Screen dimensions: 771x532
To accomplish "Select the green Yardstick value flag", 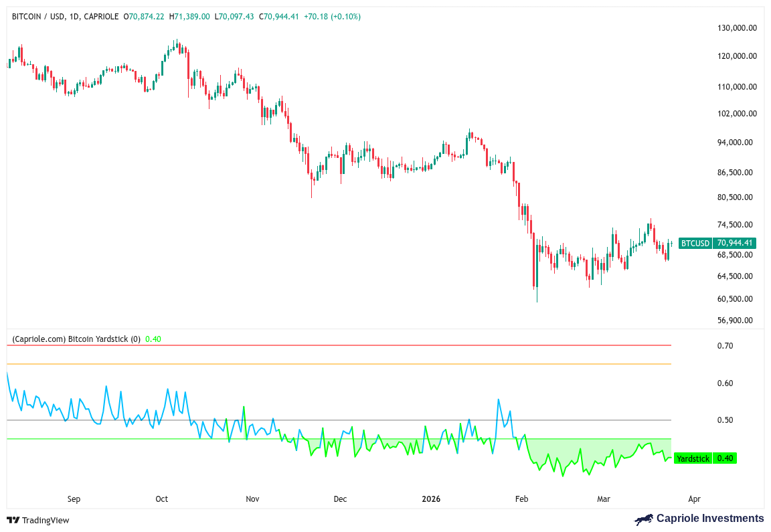I will (x=704, y=458).
